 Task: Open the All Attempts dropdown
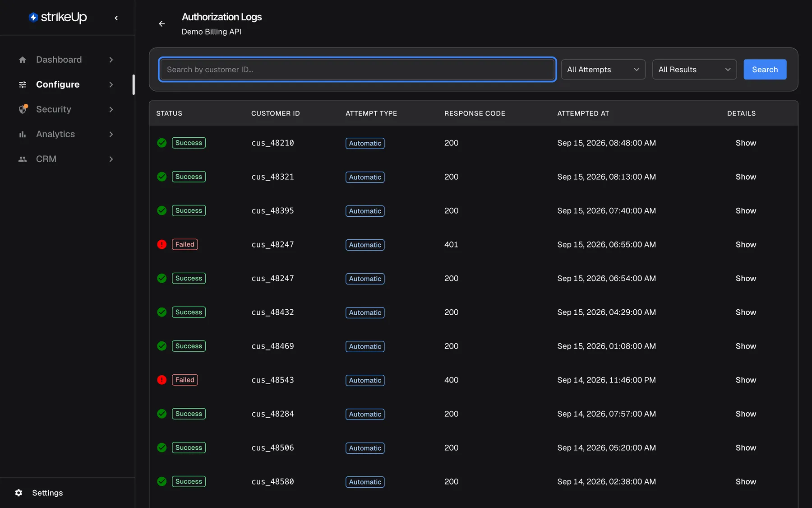(603, 70)
